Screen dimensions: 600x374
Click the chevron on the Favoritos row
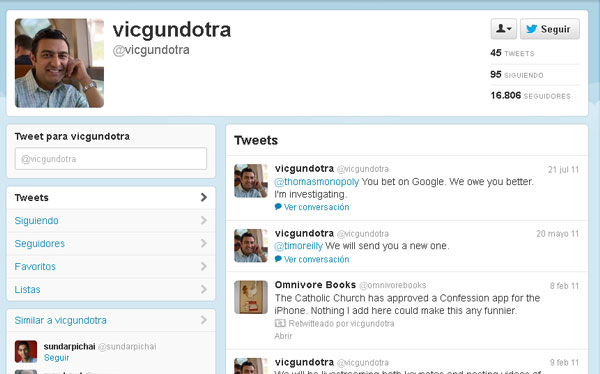click(204, 266)
